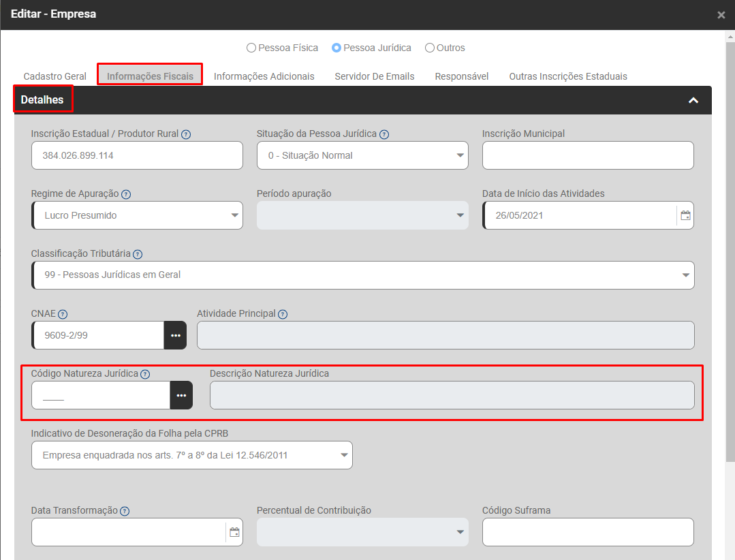Open the Código Natureza Jurídica lookup button
Image resolution: width=735 pixels, height=560 pixels.
[x=181, y=395]
